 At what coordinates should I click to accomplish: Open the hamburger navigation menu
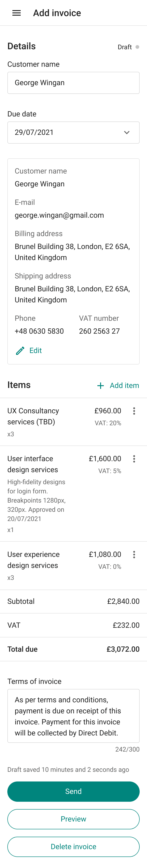[x=17, y=13]
